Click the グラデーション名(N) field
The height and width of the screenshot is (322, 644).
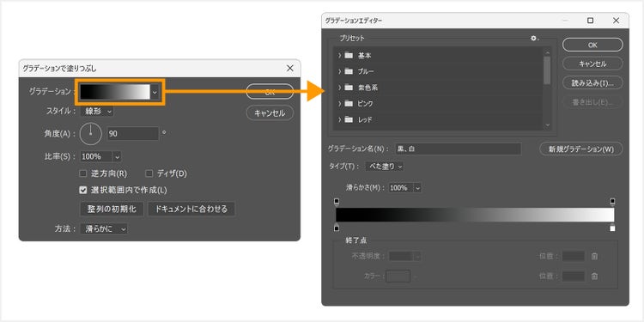coord(458,149)
